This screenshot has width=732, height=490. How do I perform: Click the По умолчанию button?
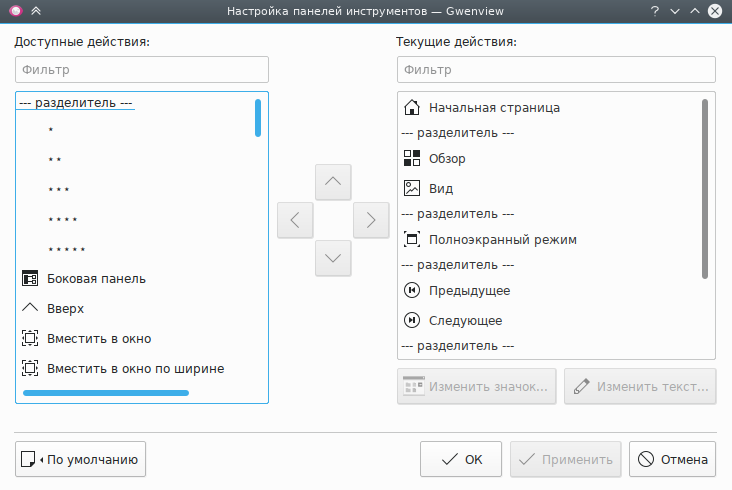pos(81,460)
